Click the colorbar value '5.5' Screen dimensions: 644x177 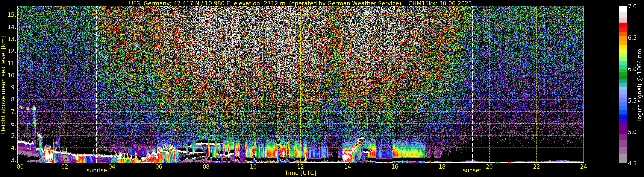tap(632, 101)
